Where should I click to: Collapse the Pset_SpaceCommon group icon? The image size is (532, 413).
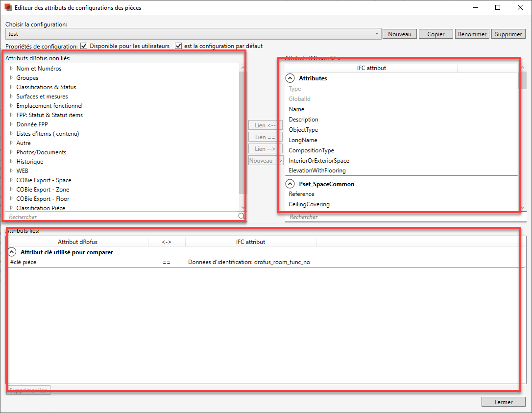point(290,184)
